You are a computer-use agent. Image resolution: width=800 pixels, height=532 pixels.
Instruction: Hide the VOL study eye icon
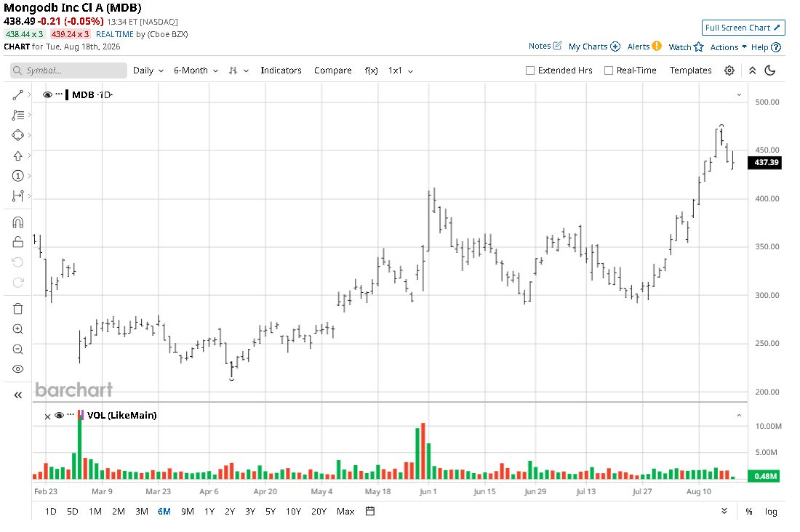coord(59,415)
